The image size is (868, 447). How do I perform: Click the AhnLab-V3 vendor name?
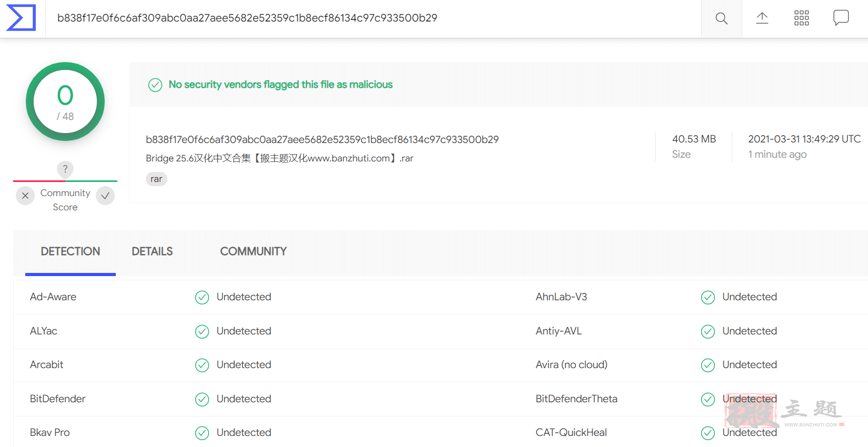click(x=561, y=297)
